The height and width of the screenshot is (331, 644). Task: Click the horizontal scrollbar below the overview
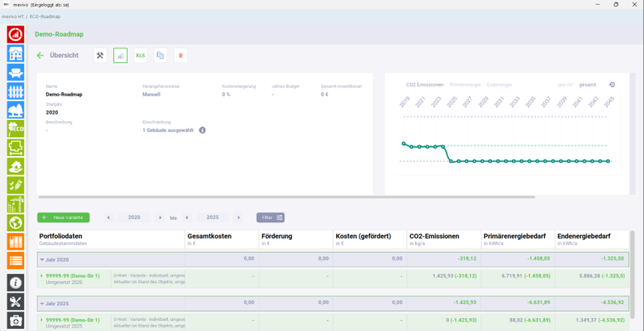point(286,197)
